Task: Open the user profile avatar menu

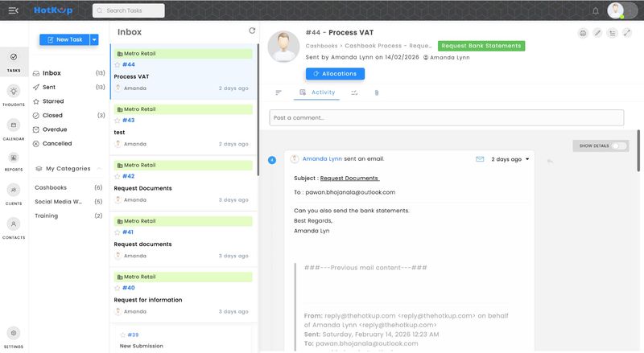Action: (616, 10)
